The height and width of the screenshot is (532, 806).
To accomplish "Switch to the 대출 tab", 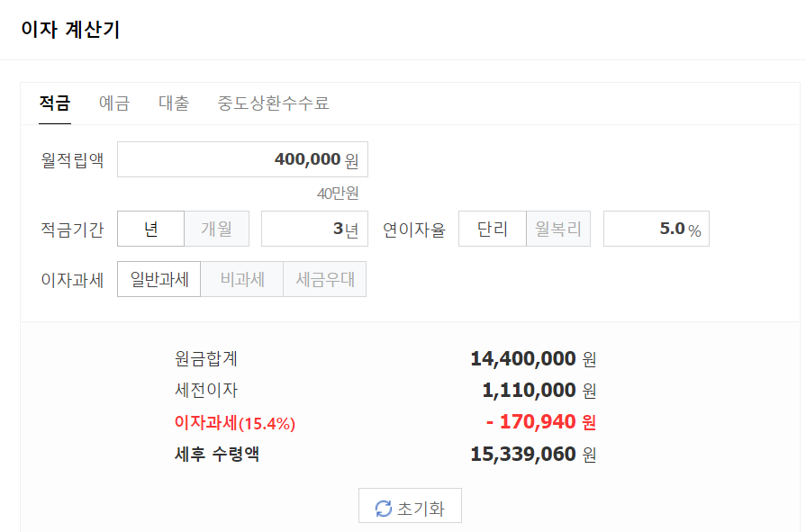I will click(x=174, y=104).
